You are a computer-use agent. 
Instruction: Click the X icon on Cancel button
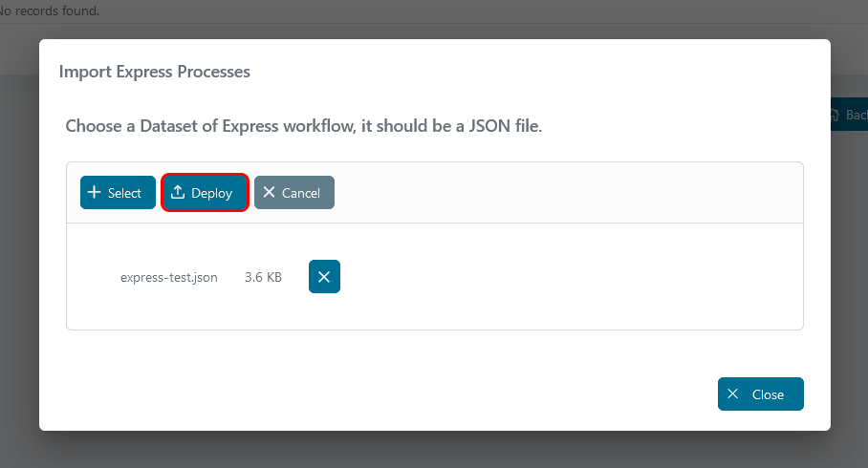click(x=269, y=193)
